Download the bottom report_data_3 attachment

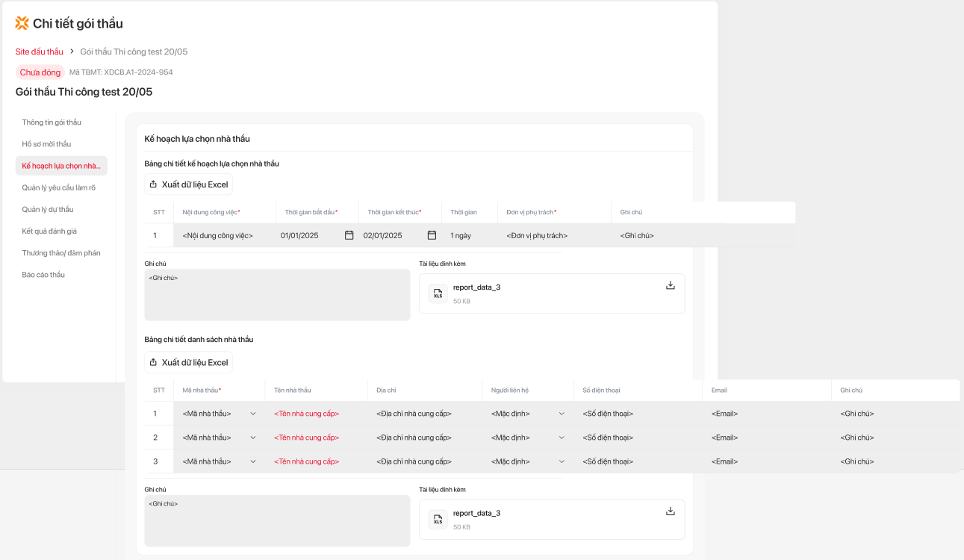(x=670, y=511)
